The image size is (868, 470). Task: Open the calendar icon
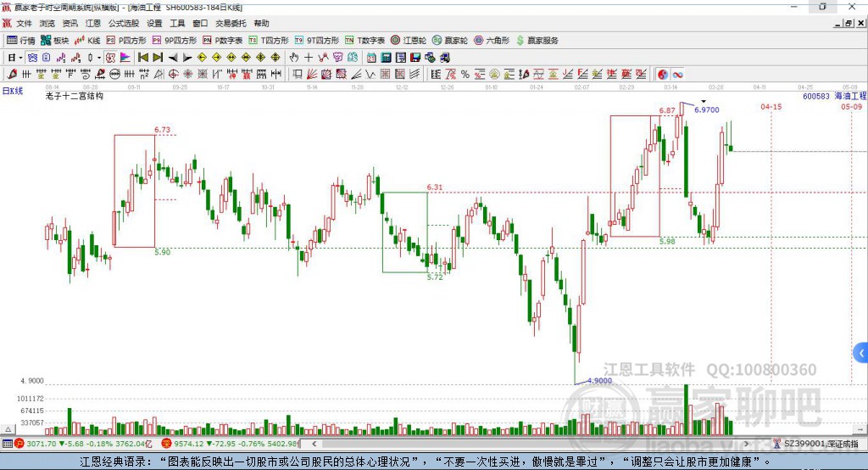[x=371, y=58]
